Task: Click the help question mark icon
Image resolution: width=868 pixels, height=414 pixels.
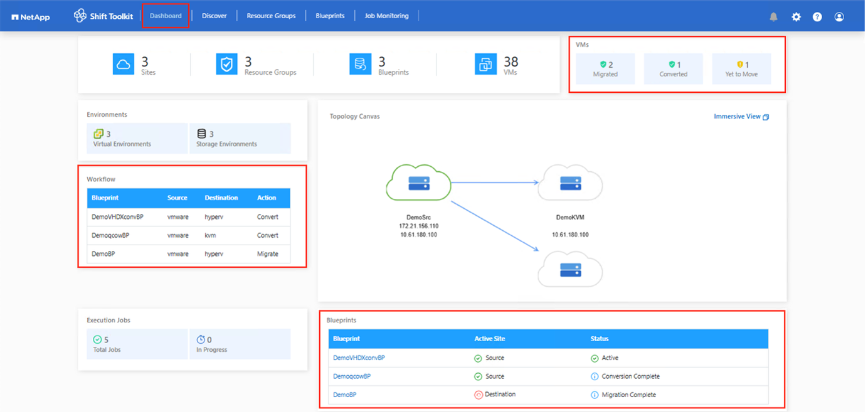Action: pyautogui.click(x=817, y=17)
